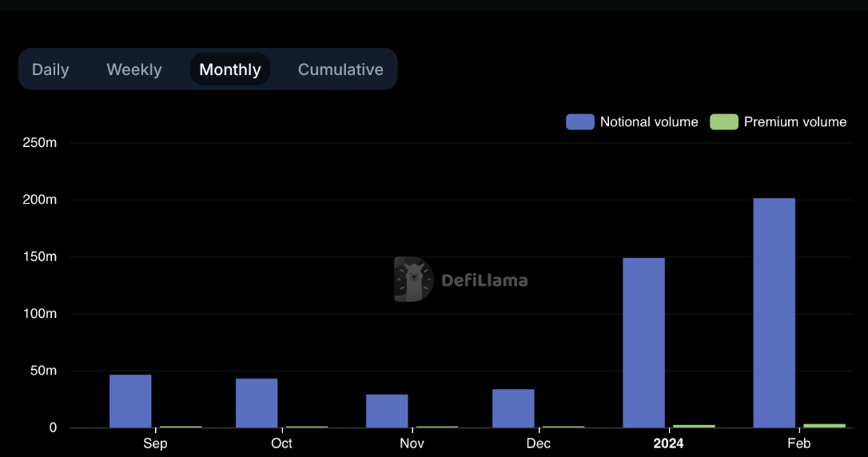Click the DefiLlama llama logo icon
The height and width of the screenshot is (457, 868).
(x=413, y=280)
